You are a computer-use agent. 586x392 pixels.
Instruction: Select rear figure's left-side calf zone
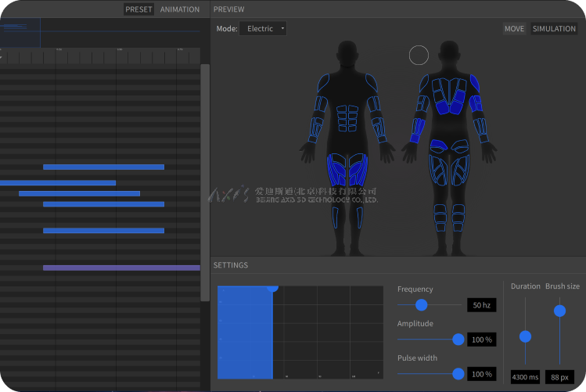(x=439, y=214)
